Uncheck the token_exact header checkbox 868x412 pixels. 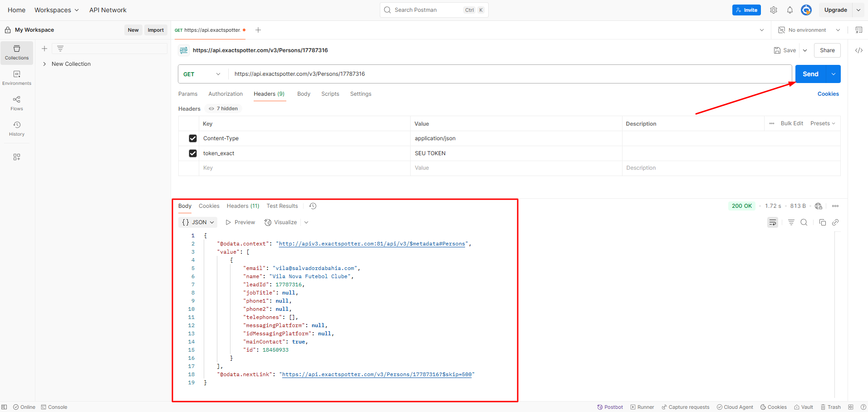click(193, 153)
